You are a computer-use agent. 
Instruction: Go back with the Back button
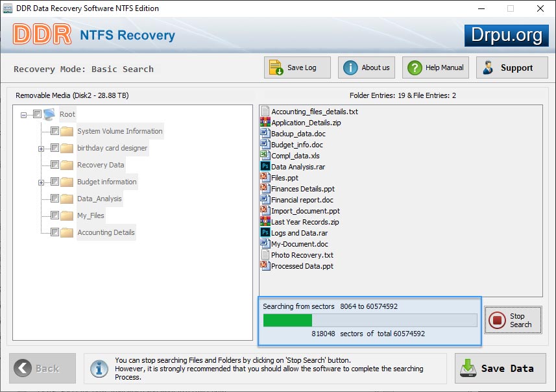tap(43, 368)
